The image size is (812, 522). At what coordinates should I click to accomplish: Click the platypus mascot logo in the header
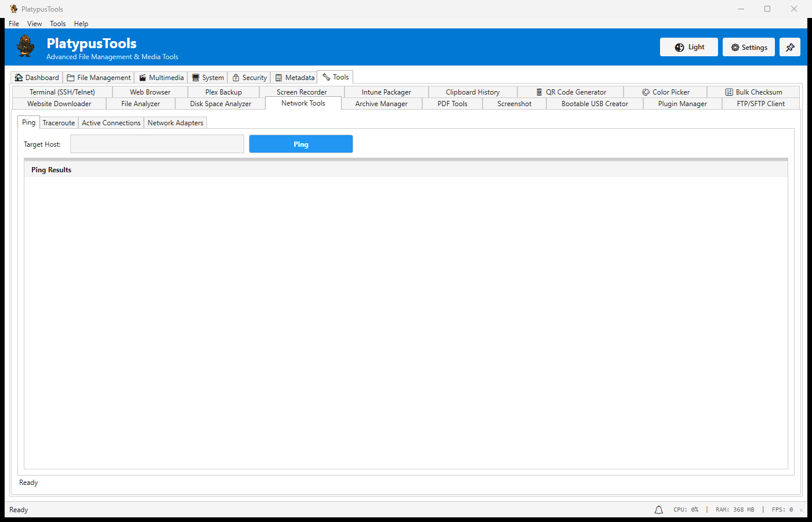tap(25, 47)
